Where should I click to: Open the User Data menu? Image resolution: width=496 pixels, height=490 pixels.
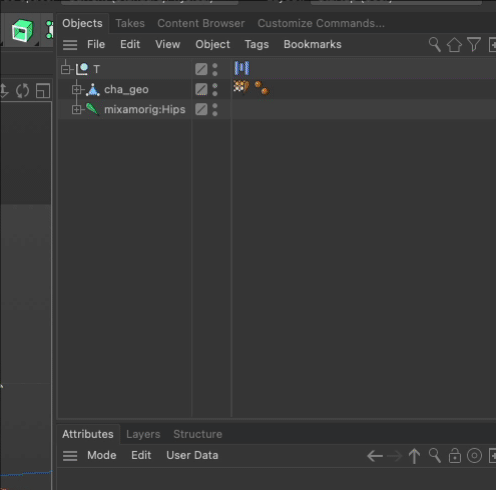click(192, 455)
